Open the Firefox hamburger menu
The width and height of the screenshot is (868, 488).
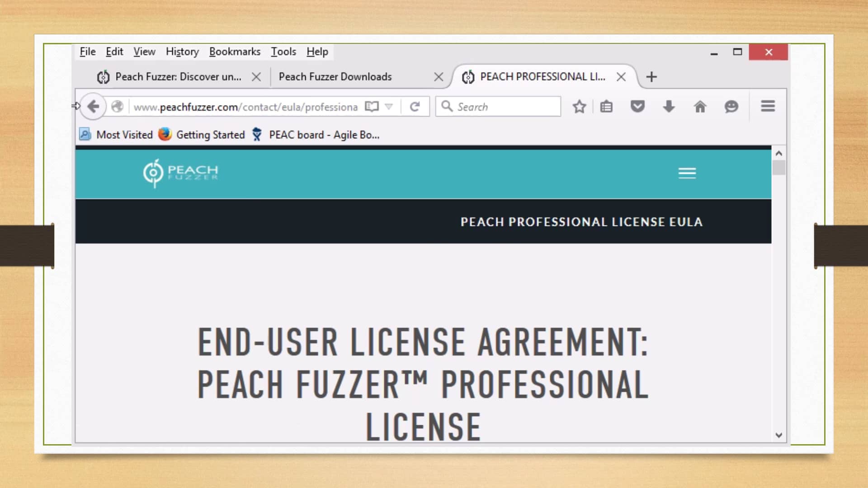click(768, 107)
